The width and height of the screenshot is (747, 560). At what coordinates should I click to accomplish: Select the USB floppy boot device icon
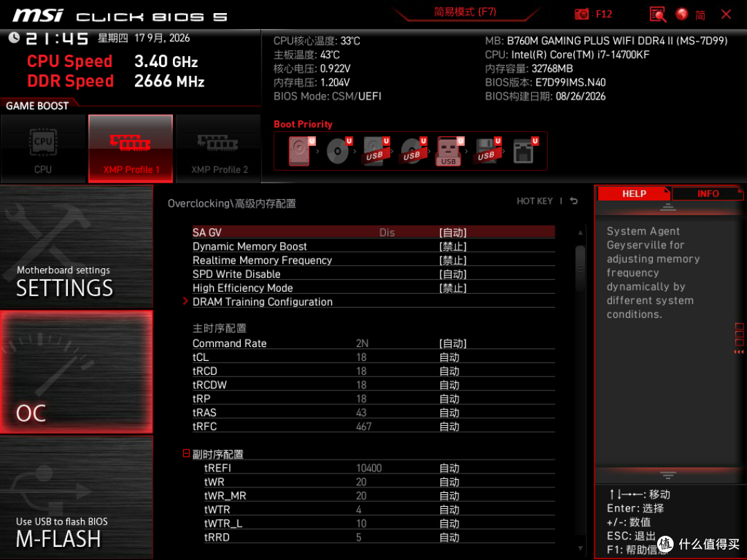pos(486,151)
